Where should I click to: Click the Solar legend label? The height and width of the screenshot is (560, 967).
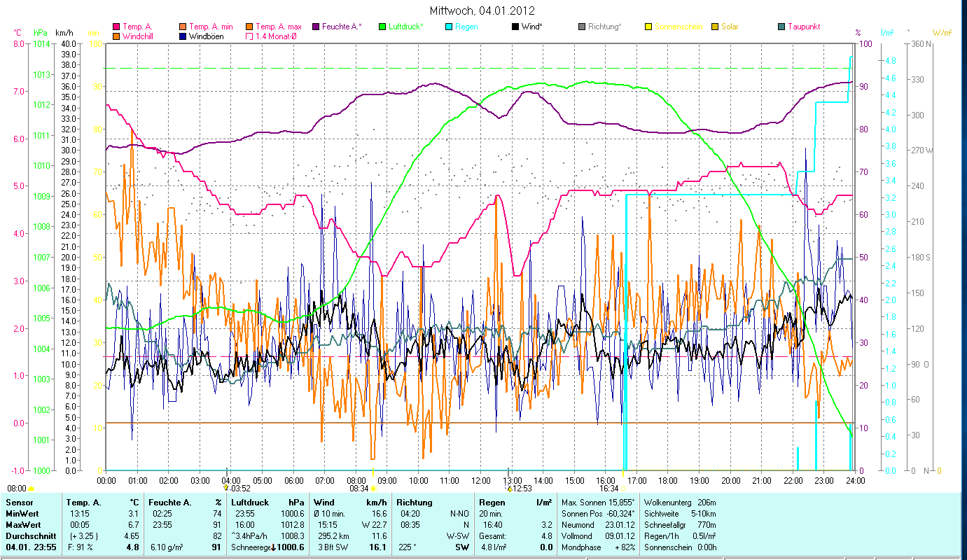click(x=730, y=27)
